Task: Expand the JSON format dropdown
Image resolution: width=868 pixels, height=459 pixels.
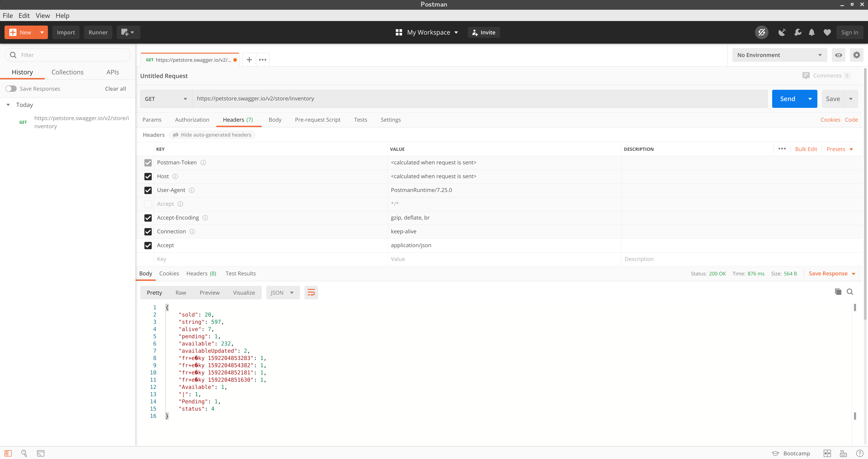Action: [282, 293]
